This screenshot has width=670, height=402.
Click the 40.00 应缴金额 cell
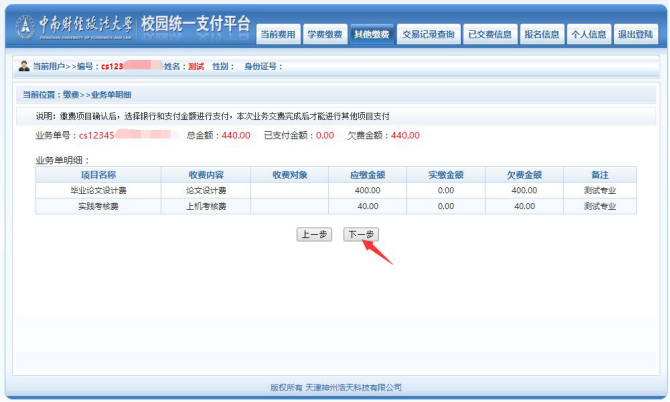[x=368, y=206]
